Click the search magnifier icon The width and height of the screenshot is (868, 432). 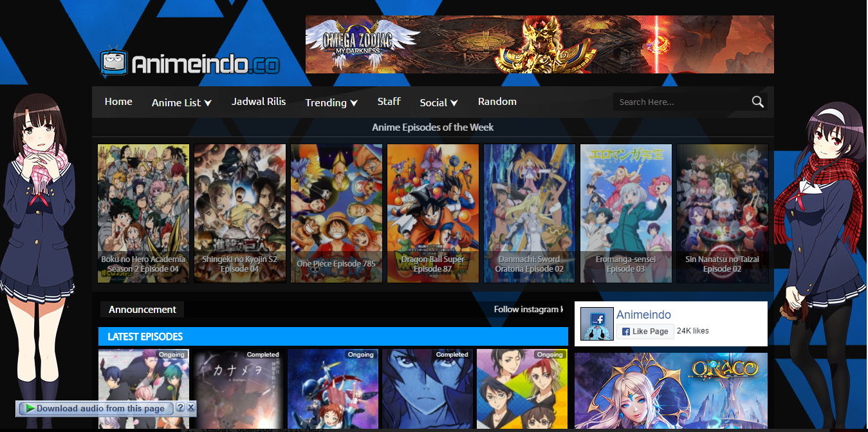(757, 102)
